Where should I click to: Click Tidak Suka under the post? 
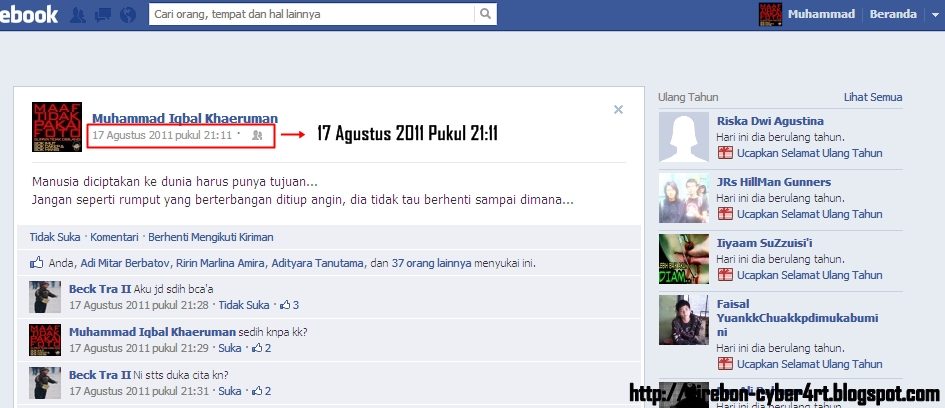[55, 237]
